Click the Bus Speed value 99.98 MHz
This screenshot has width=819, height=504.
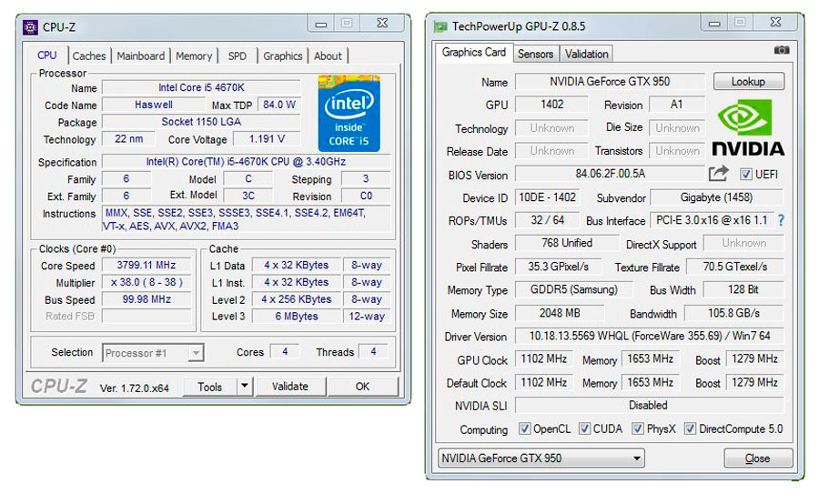(147, 299)
